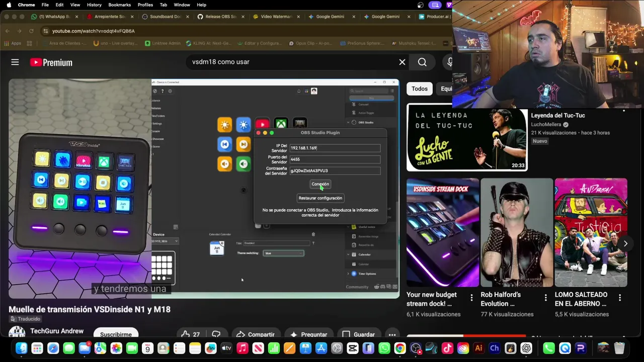Open the 'Leyenda del Tuc-Tuc' title link
Viewport: 644px width, 362px height.
tap(558, 115)
